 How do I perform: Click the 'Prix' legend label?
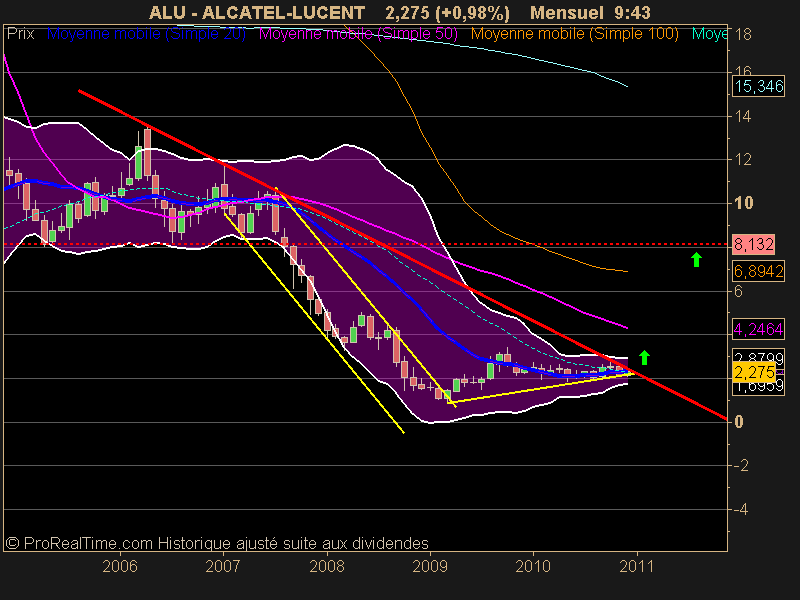point(20,34)
